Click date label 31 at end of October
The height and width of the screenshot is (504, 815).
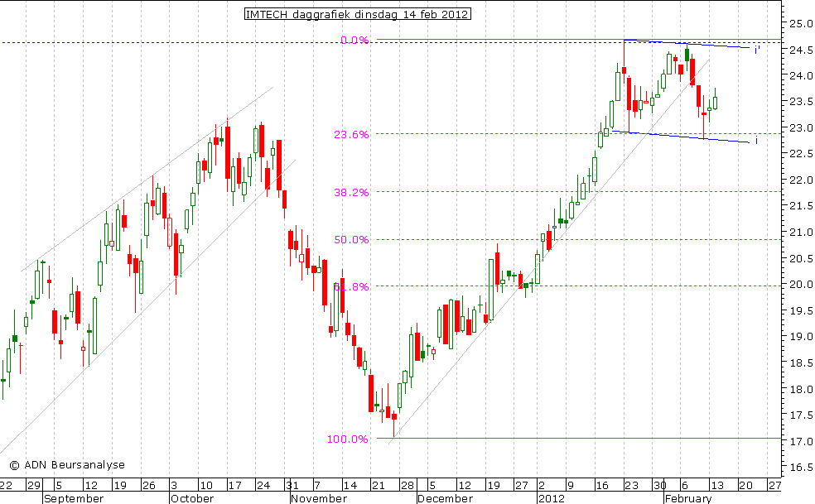pyautogui.click(x=292, y=486)
